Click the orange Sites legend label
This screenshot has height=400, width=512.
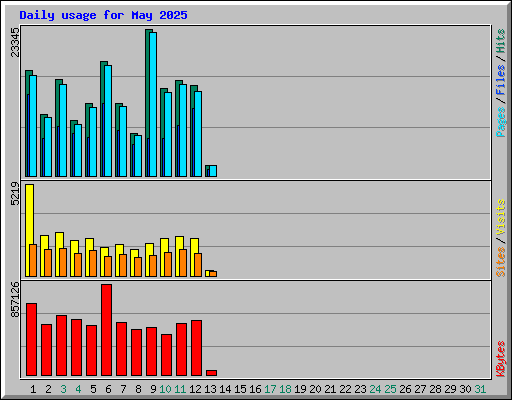click(501, 262)
